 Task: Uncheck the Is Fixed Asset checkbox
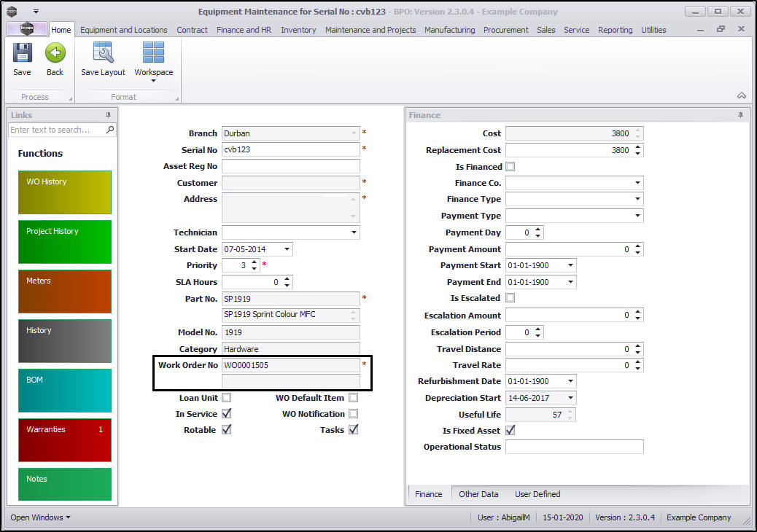(x=510, y=431)
